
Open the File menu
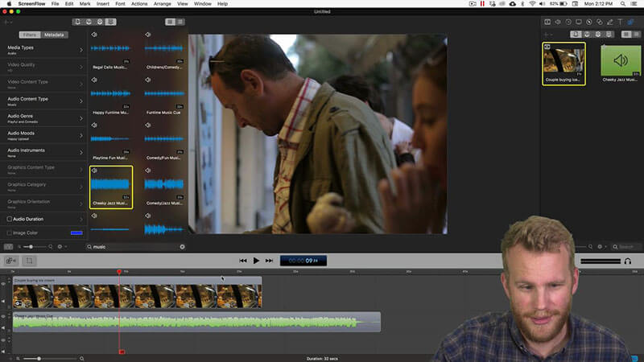[x=55, y=4]
